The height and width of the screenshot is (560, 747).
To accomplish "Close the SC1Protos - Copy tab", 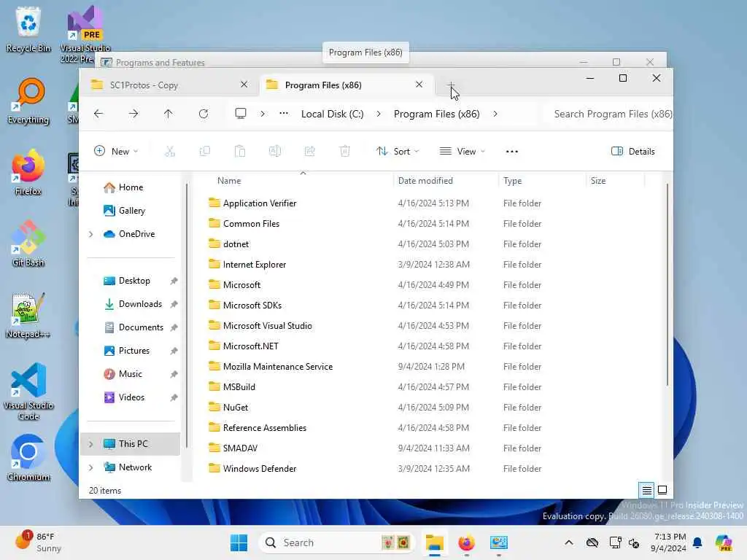I will point(244,85).
